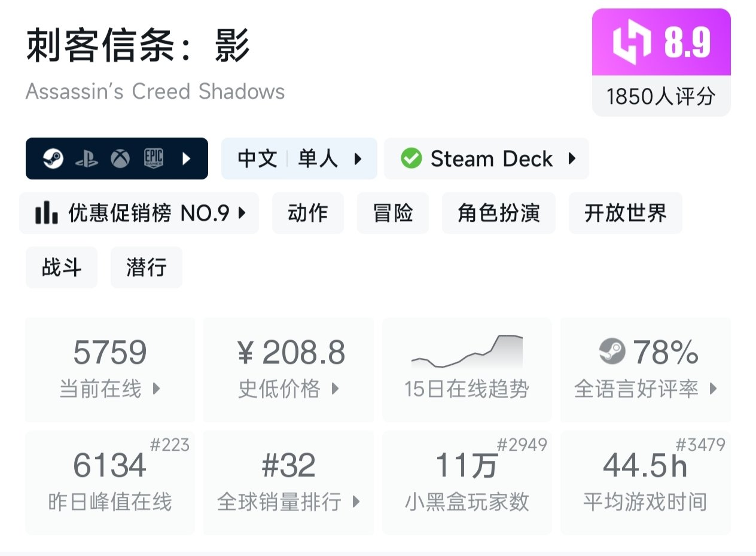Select the 开放世界 tag
The image size is (756, 556).
[625, 213]
